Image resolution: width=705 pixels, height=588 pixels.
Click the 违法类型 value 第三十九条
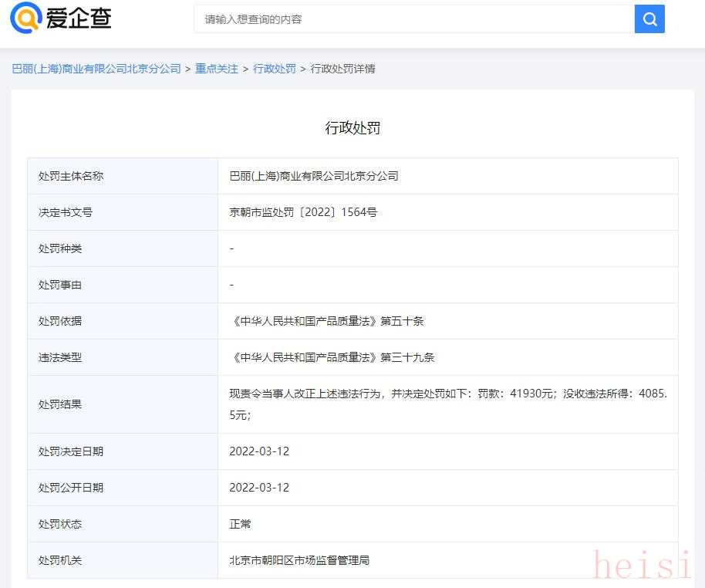[x=332, y=357]
